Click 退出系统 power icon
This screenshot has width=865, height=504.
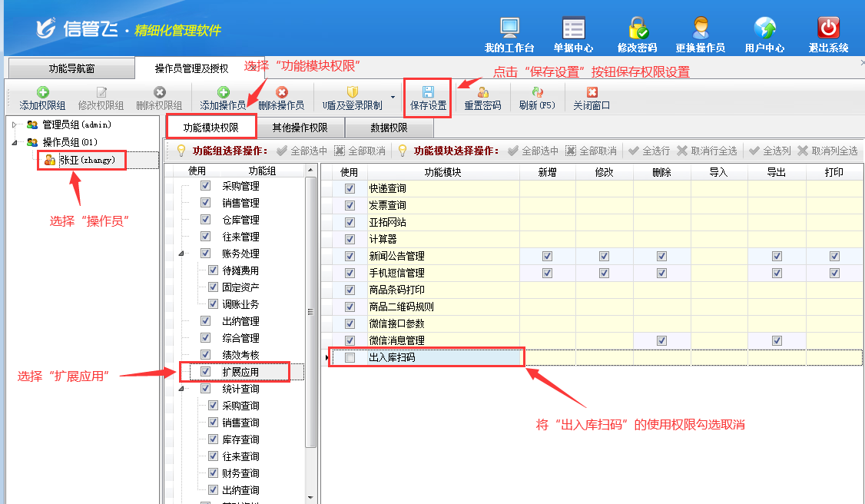tap(828, 28)
